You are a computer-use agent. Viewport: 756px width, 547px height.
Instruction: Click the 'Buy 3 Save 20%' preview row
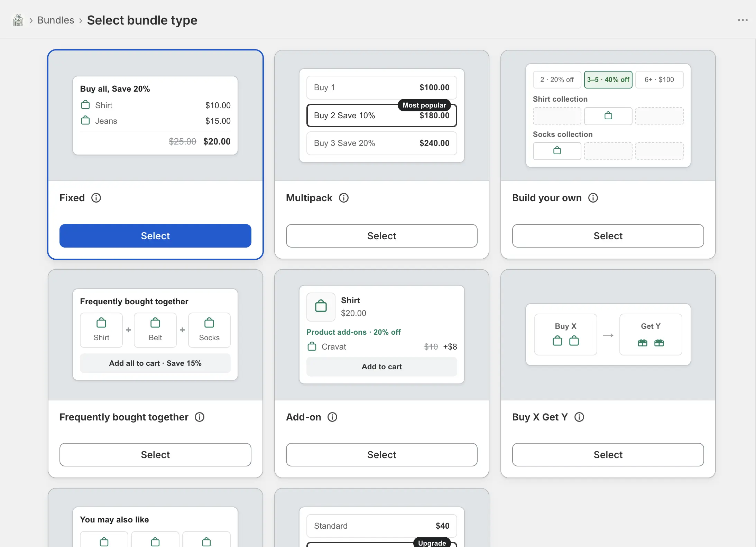(382, 143)
